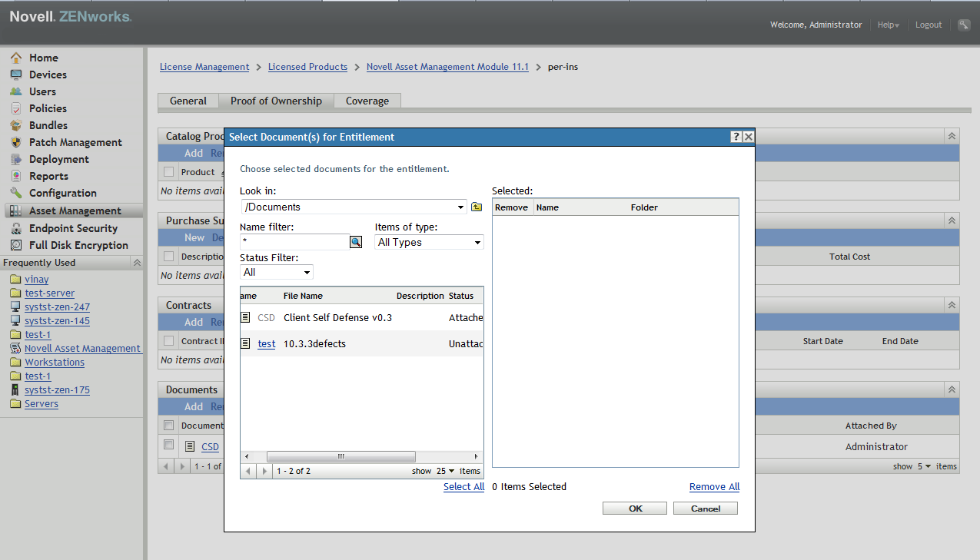Viewport: 980px width, 560px height.
Task: Open the dialog help question mark
Action: pos(736,136)
